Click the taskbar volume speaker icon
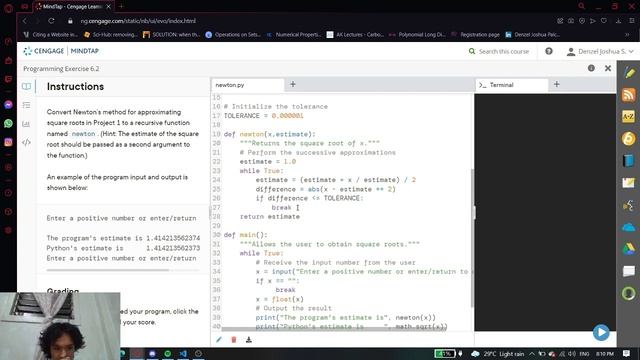Image resolution: width=640 pixels, height=360 pixels. (572, 354)
